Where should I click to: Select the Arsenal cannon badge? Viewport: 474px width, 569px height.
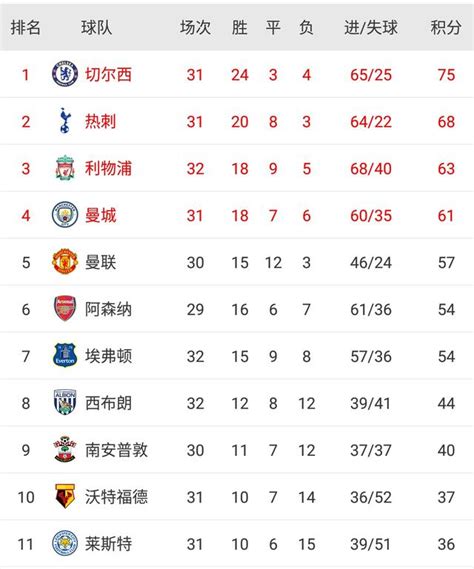[65, 308]
